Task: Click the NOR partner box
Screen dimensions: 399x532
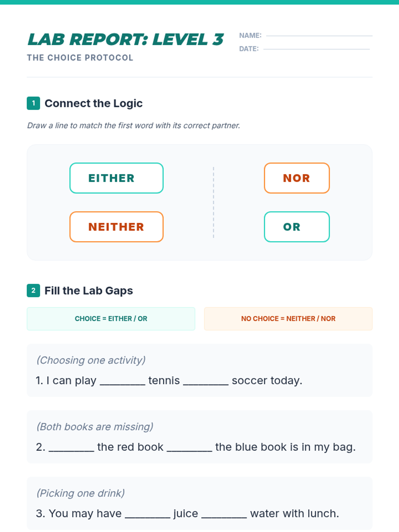Action: [297, 178]
